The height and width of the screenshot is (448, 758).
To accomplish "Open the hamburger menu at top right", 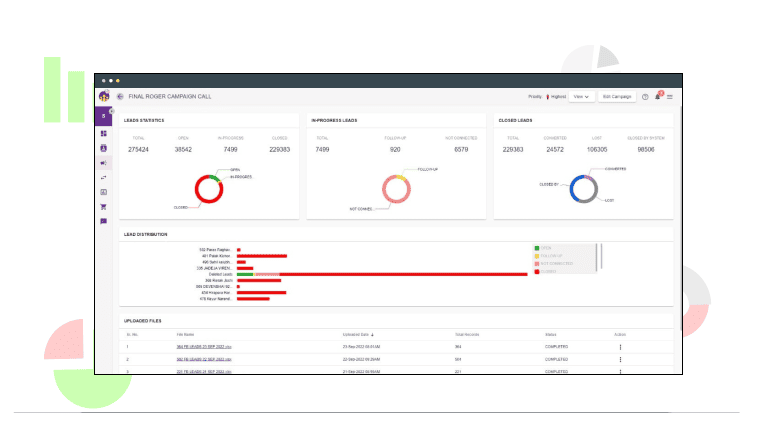I will pyautogui.click(x=669, y=97).
